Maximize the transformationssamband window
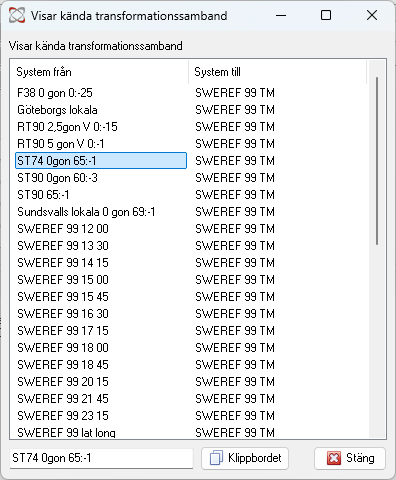The image size is (396, 480). 326,15
